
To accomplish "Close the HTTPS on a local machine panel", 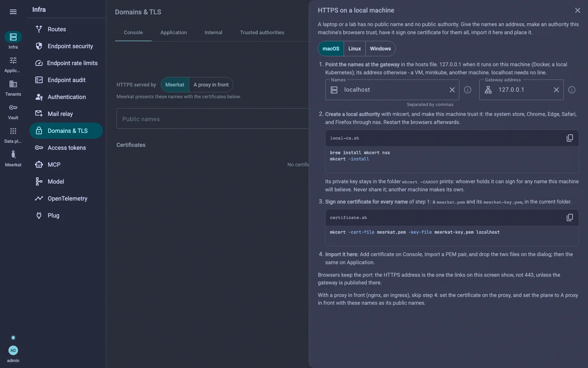I will [x=578, y=10].
